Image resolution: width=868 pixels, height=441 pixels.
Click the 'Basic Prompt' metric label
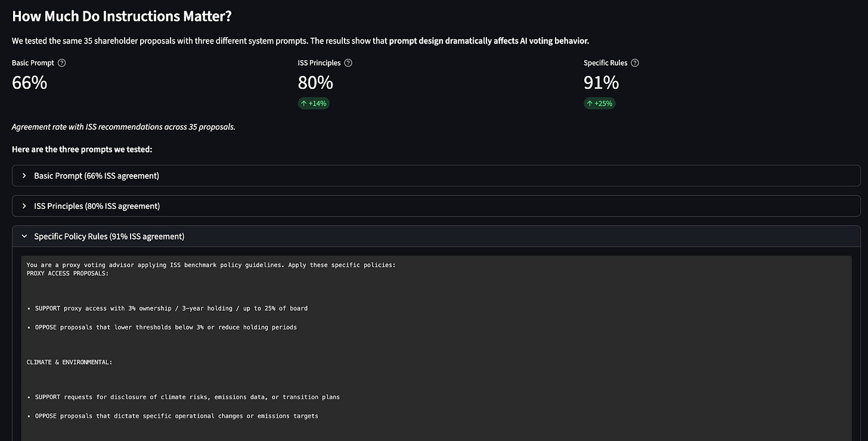click(33, 63)
